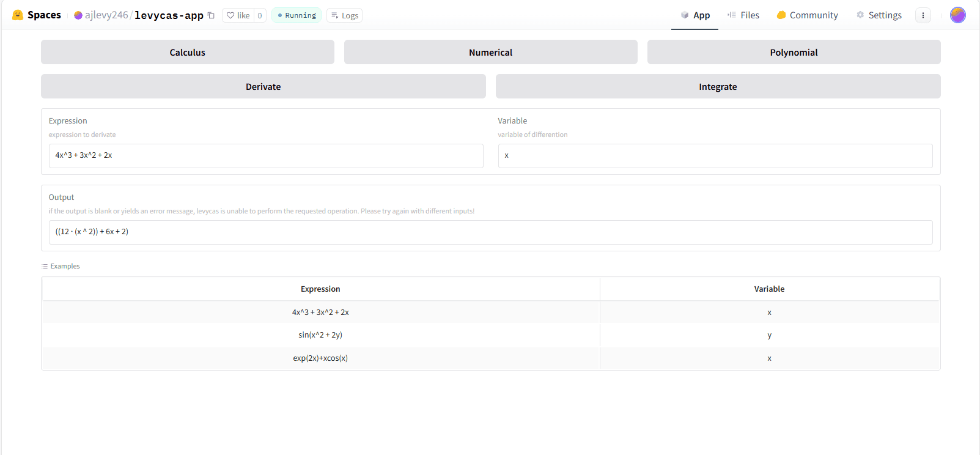Viewport: 980px width, 455px height.
Task: Select the example 4x^3 + 3x^2 + 2x
Action: coord(320,312)
